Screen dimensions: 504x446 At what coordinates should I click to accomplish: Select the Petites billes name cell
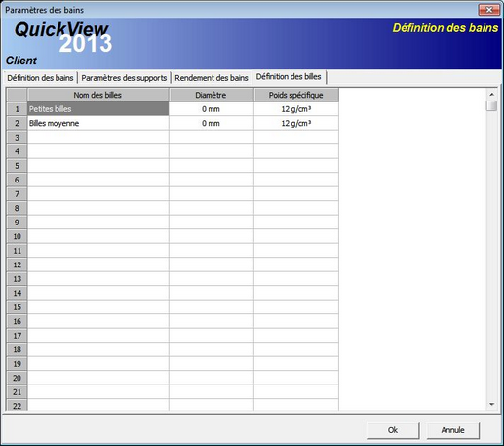(98, 109)
